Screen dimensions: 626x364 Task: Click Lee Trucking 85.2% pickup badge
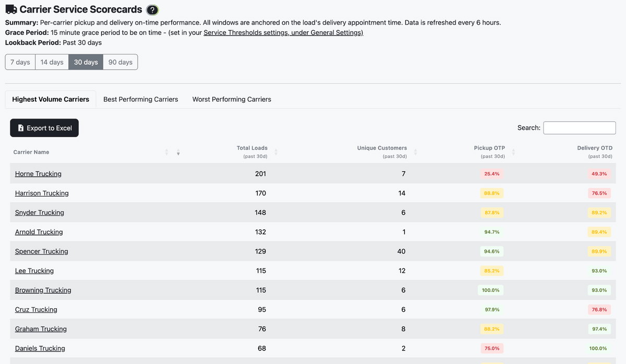(492, 271)
